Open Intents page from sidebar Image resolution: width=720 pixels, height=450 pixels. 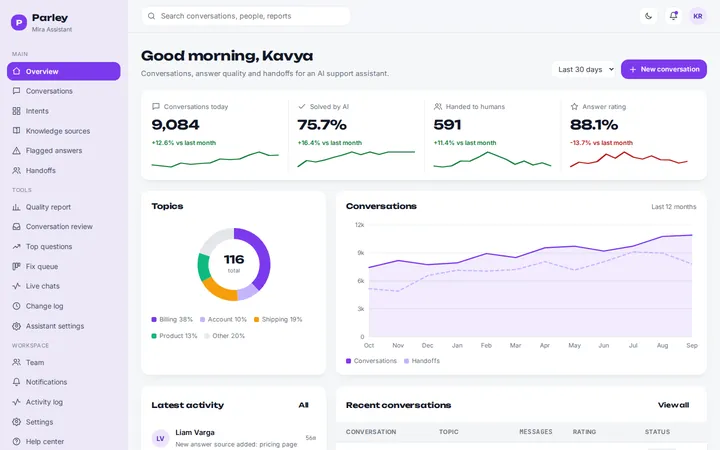[64, 111]
